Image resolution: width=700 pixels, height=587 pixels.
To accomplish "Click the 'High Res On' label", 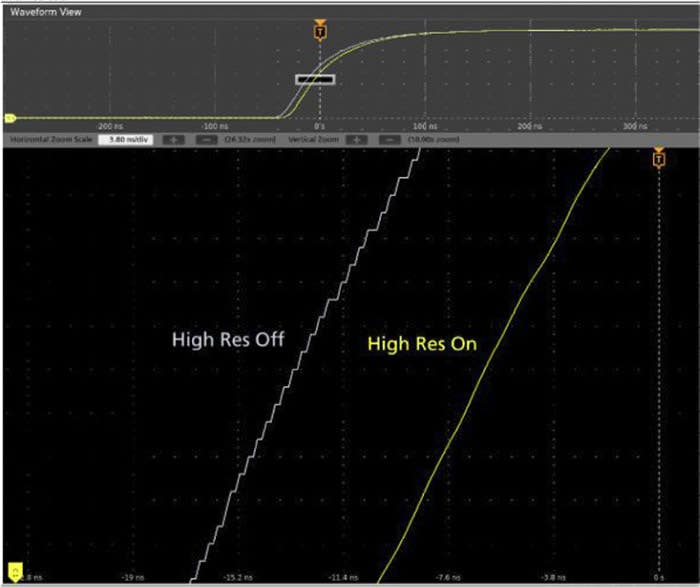I will pos(422,344).
